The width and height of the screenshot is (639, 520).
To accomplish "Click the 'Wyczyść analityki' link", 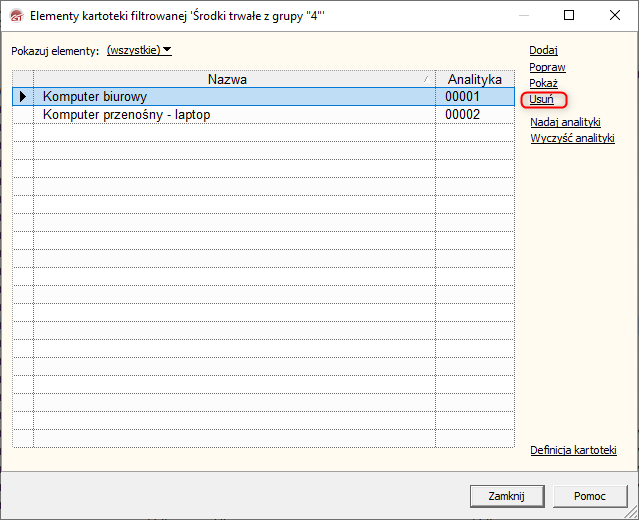I will (572, 138).
